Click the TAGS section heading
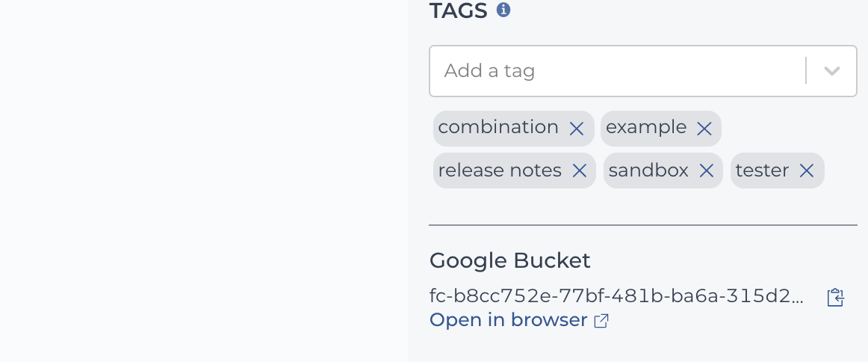868x362 pixels. 459,10
